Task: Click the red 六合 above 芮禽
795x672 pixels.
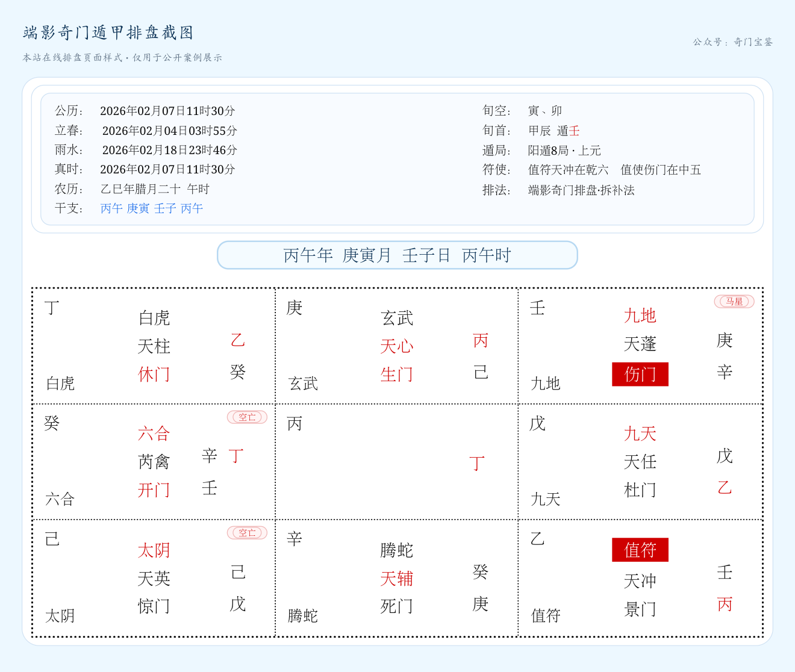Action: 154,434
